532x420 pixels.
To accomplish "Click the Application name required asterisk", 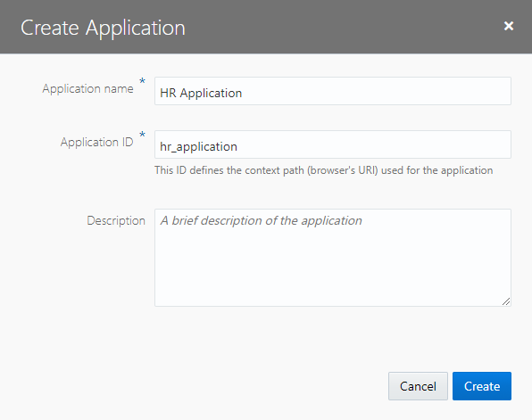I will point(143,81).
